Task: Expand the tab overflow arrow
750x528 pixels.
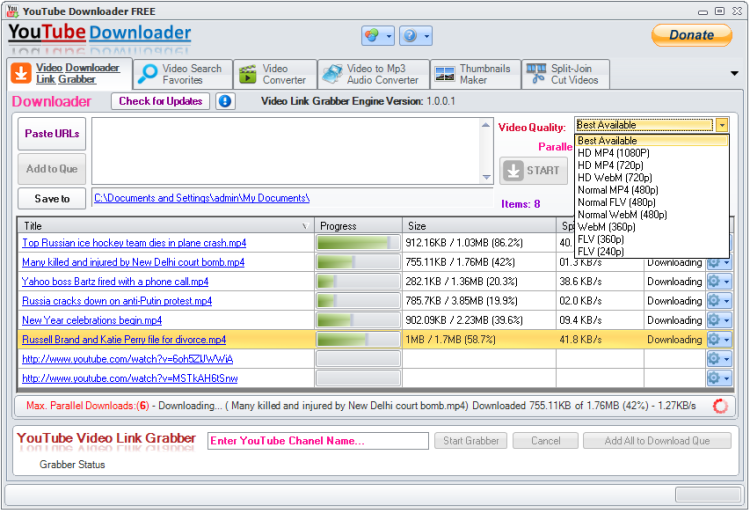Action: coord(734,73)
